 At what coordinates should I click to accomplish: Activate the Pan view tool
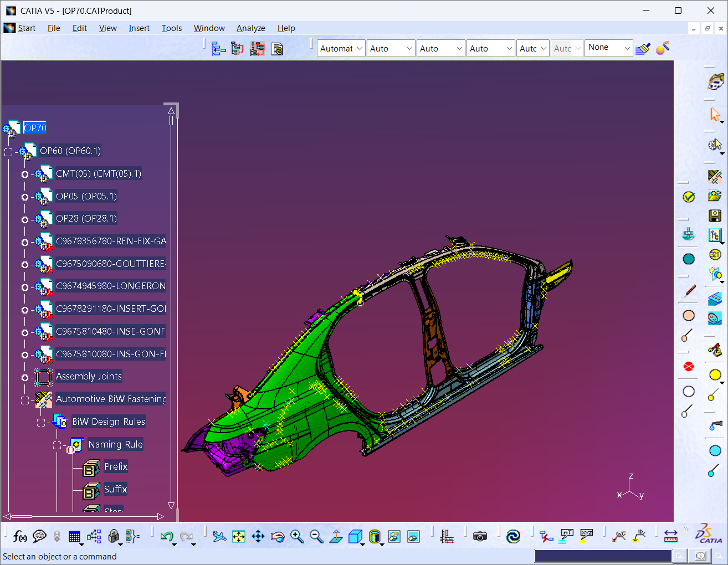(258, 536)
